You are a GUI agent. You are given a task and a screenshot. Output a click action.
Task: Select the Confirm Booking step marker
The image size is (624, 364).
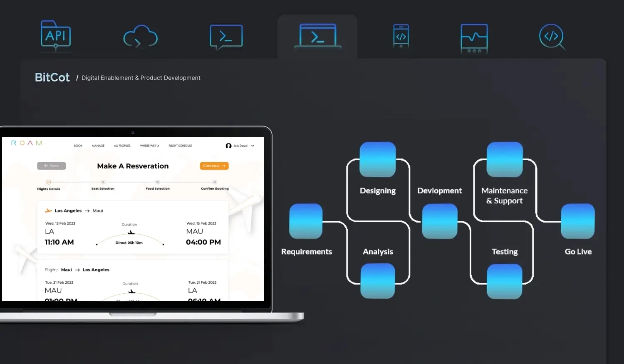(x=215, y=182)
